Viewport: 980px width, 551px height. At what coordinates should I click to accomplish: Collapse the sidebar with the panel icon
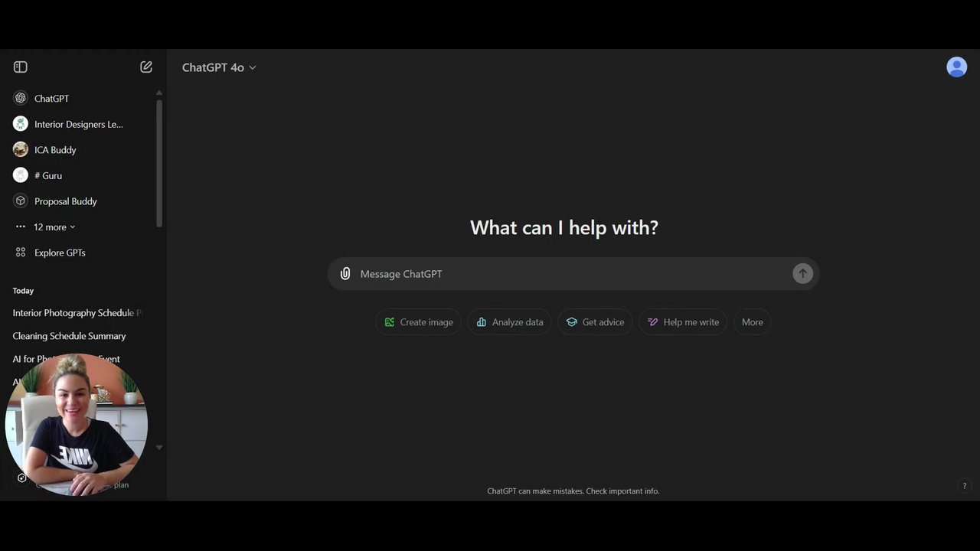(x=21, y=67)
